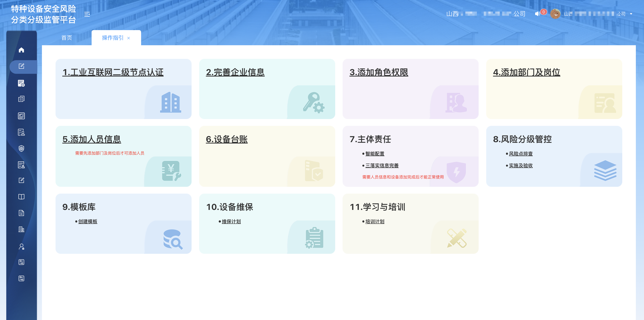Click the role person icon in card 3

pos(457,103)
